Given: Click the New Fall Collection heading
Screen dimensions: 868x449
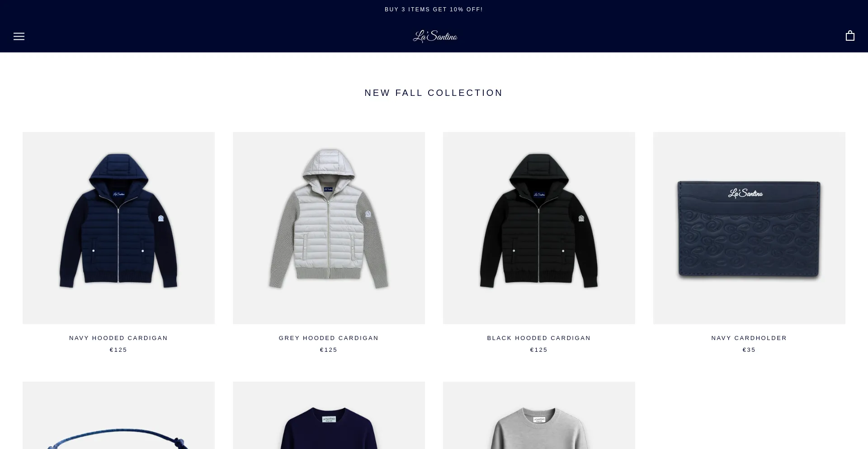Looking at the screenshot, I should point(434,93).
